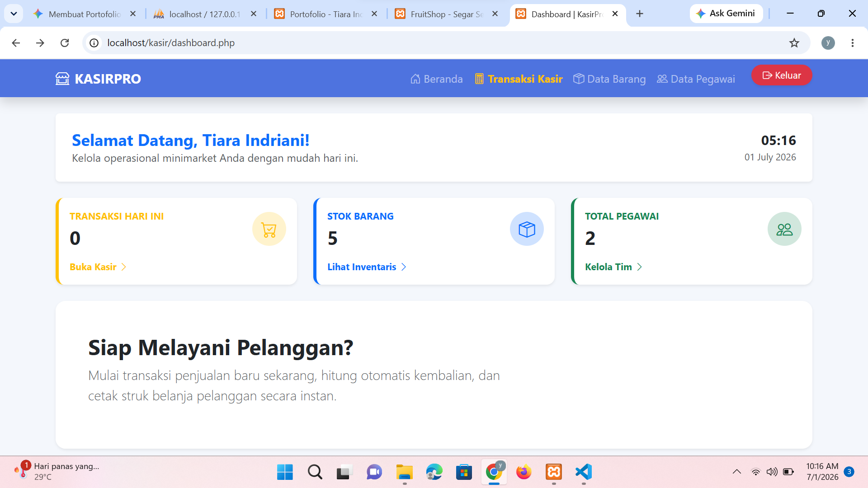
Task: Open Task View on the taskbar
Action: click(x=344, y=472)
